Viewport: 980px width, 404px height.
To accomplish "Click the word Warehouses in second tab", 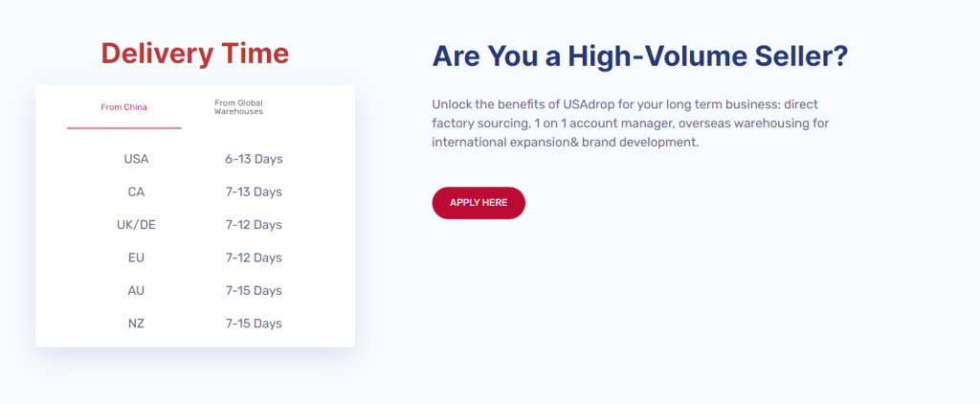I will 238,112.
